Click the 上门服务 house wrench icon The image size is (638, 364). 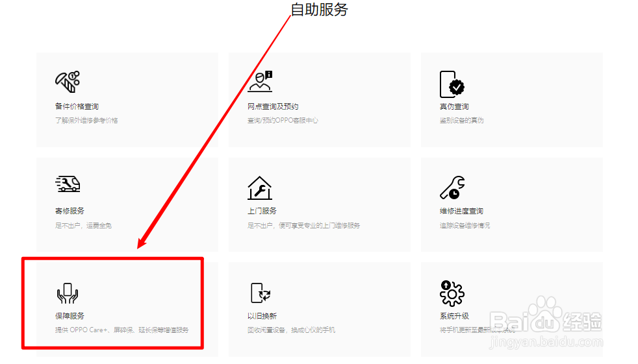coord(260,188)
